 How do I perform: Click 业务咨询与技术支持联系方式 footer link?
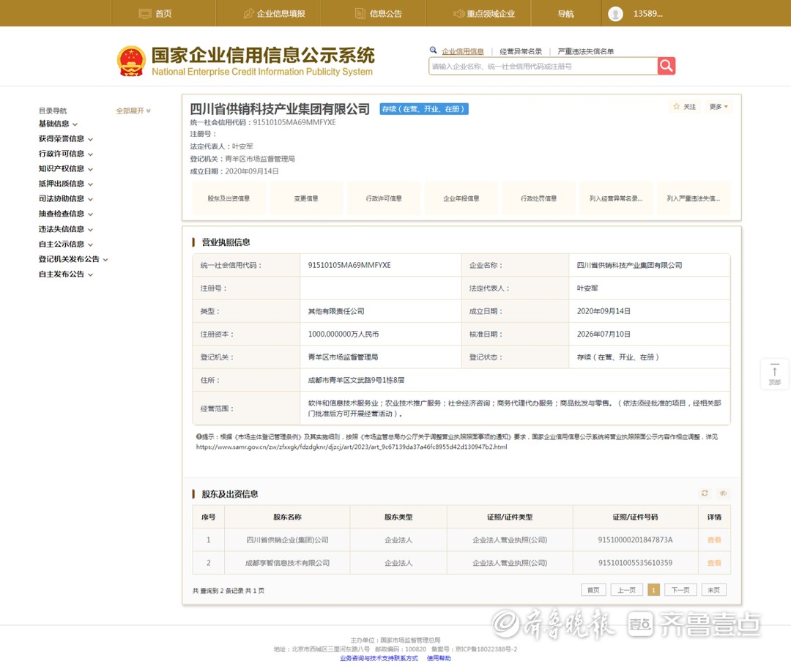click(379, 658)
